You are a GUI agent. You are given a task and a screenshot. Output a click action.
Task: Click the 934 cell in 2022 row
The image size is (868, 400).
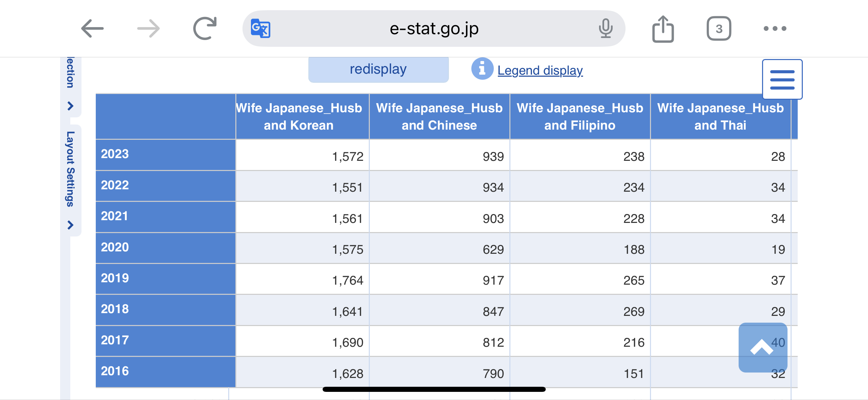(439, 186)
